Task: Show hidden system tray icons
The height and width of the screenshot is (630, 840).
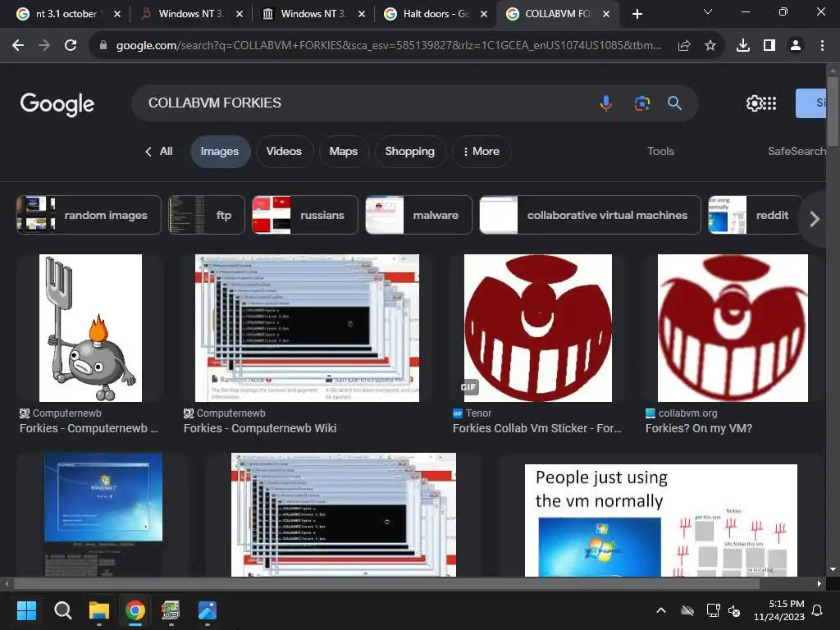Action: pos(661,610)
